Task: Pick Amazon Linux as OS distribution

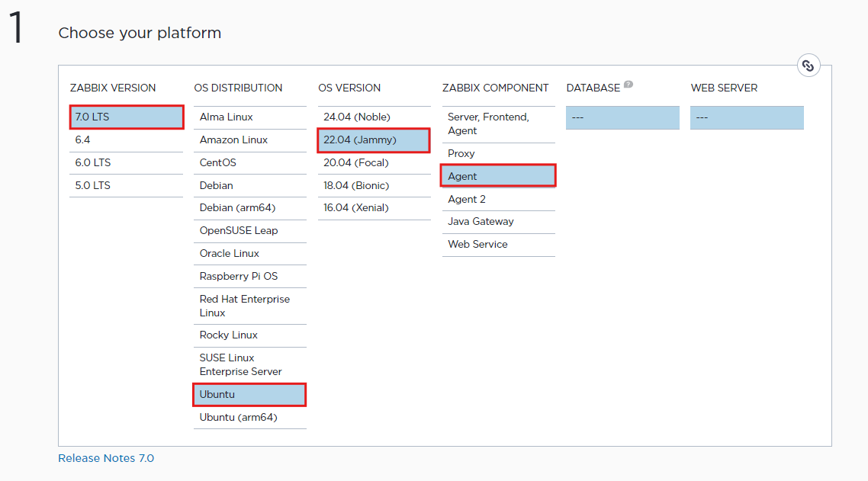Action: click(250, 140)
